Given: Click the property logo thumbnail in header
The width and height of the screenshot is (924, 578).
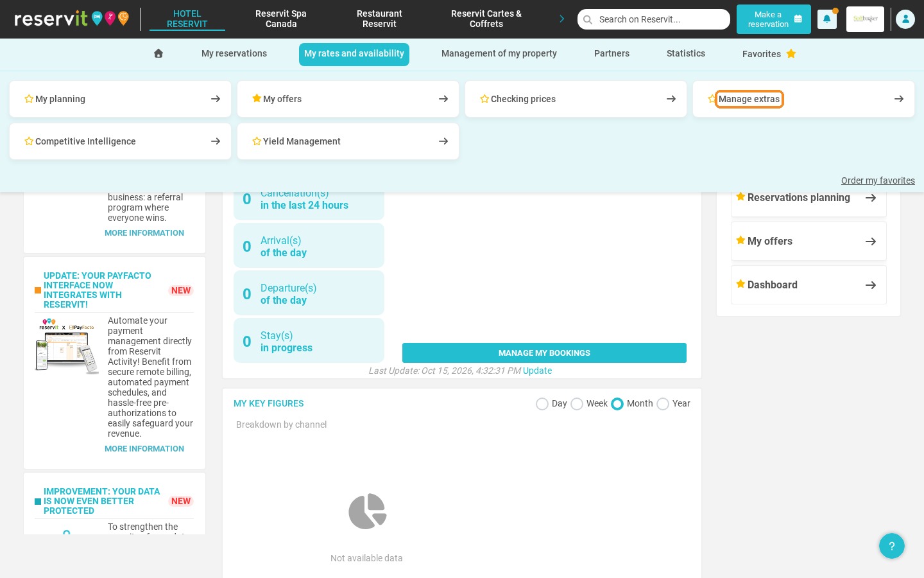Looking at the screenshot, I should pyautogui.click(x=865, y=19).
